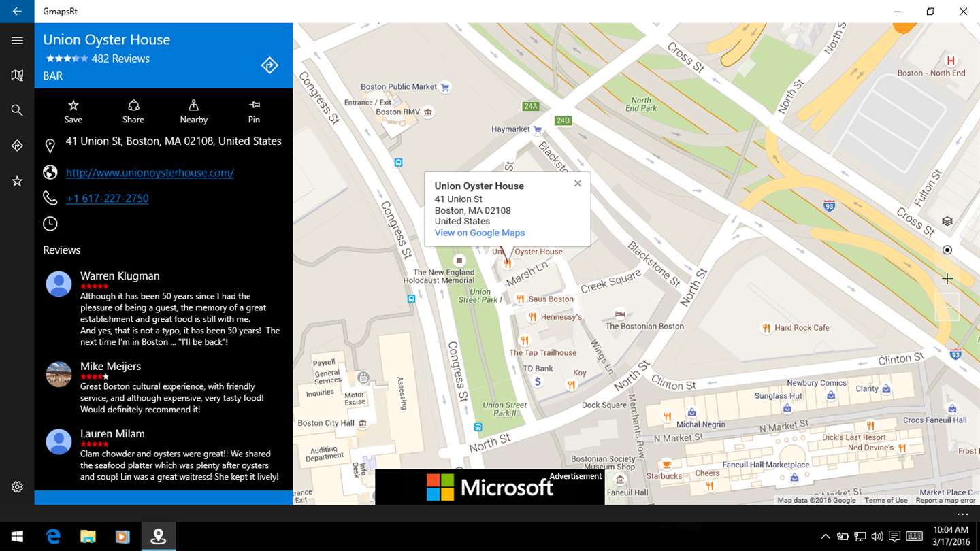Click the Haymarket shopping cart icon
This screenshot has height=551, width=980.
pyautogui.click(x=537, y=129)
